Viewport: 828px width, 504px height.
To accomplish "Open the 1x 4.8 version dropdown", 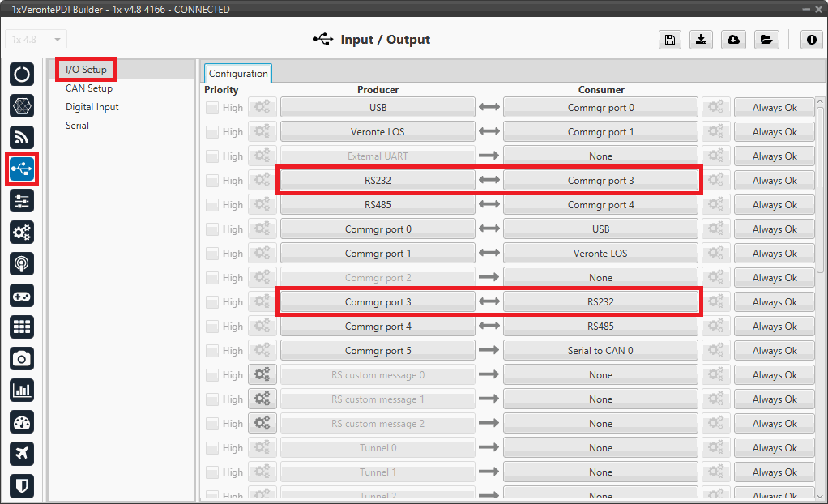I will 36,40.
